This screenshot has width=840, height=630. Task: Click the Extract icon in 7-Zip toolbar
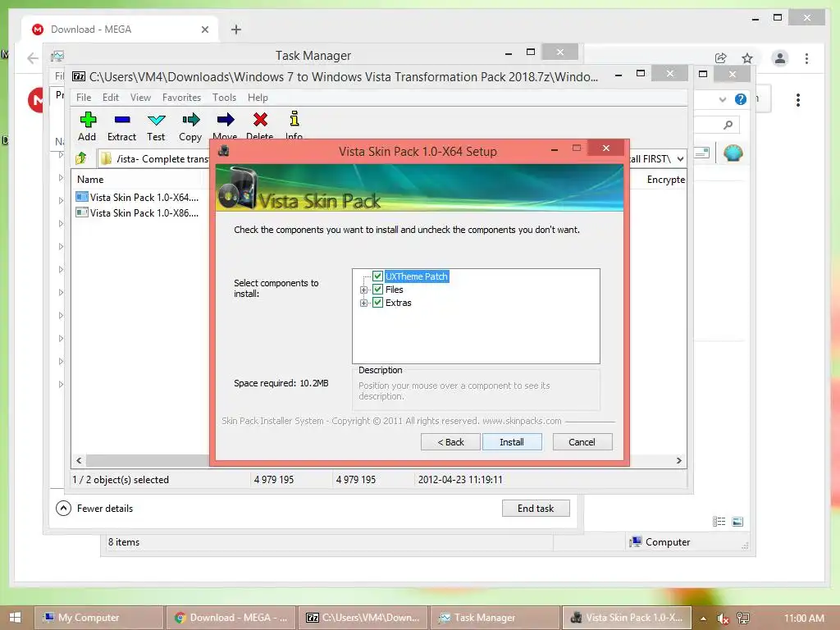[x=122, y=120]
